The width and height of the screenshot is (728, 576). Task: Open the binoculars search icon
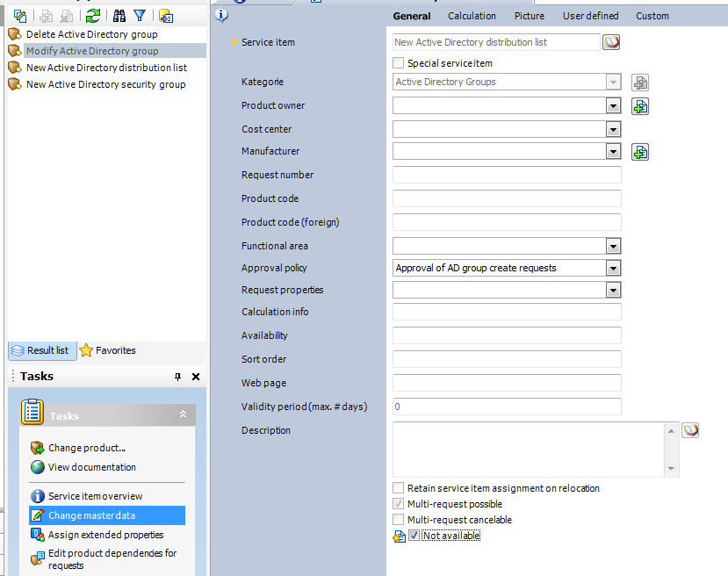[x=119, y=17]
